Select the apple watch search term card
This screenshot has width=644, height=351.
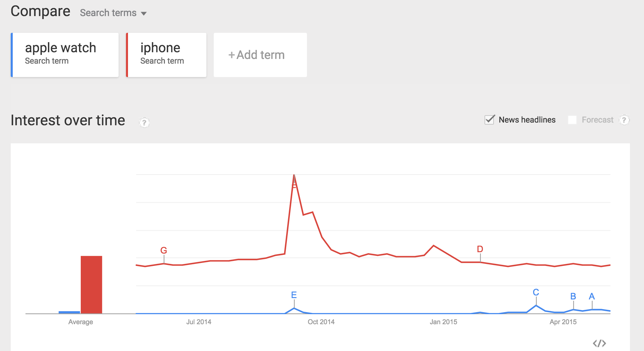pos(65,55)
